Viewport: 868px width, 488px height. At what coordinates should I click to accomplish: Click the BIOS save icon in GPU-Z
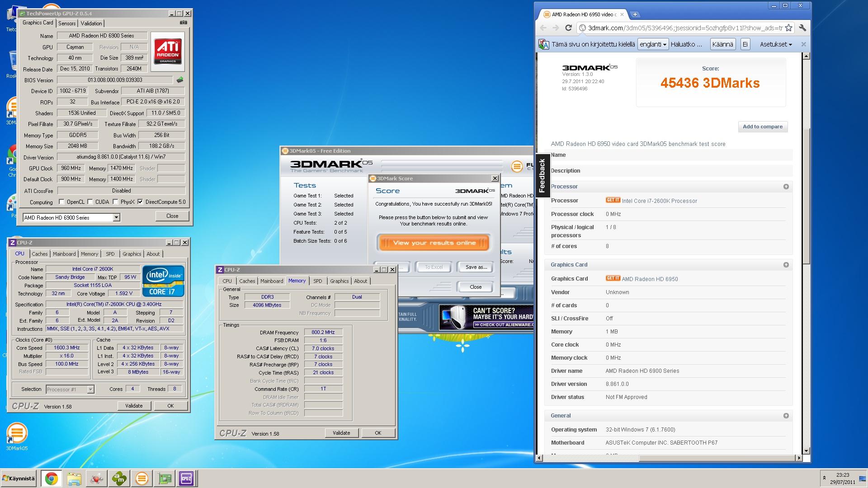point(180,80)
